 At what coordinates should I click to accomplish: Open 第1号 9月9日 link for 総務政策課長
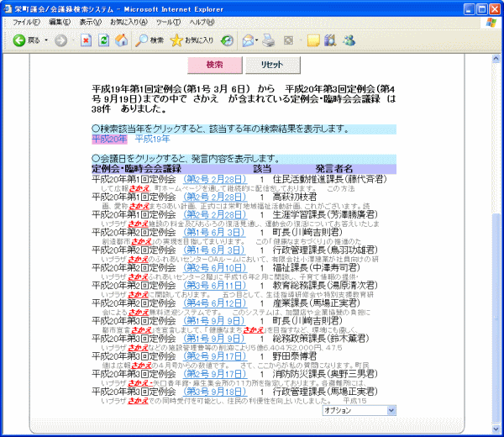pos(213,339)
